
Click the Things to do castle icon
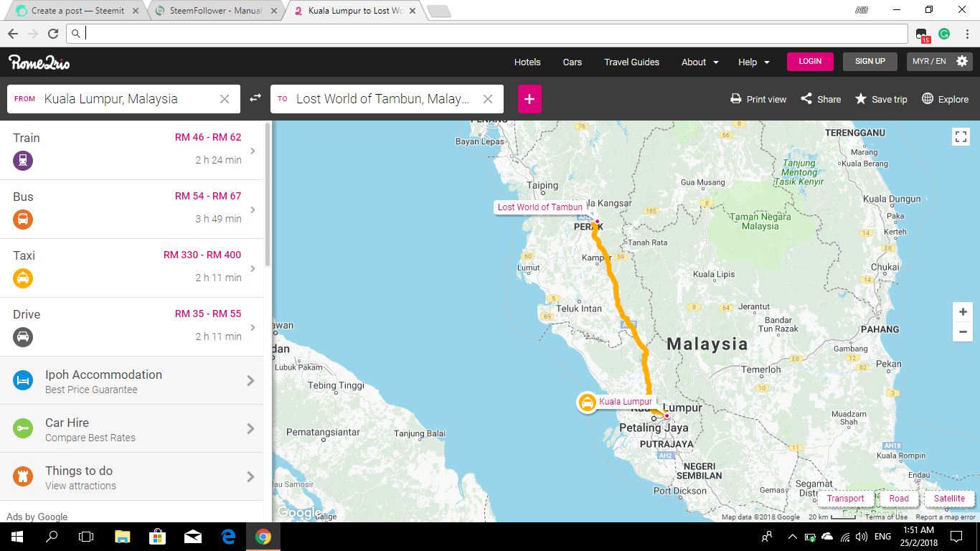click(23, 476)
